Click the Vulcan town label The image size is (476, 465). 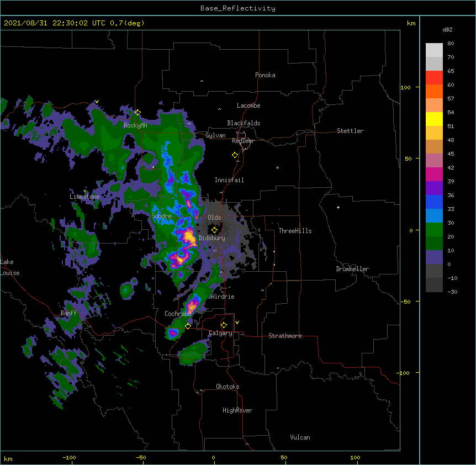(300, 437)
